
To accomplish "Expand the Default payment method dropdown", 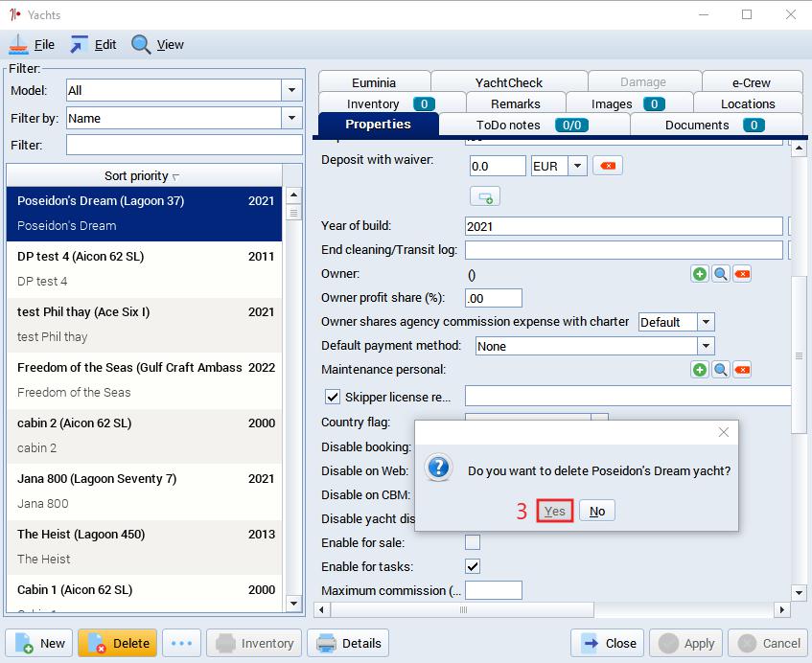I will click(706, 346).
